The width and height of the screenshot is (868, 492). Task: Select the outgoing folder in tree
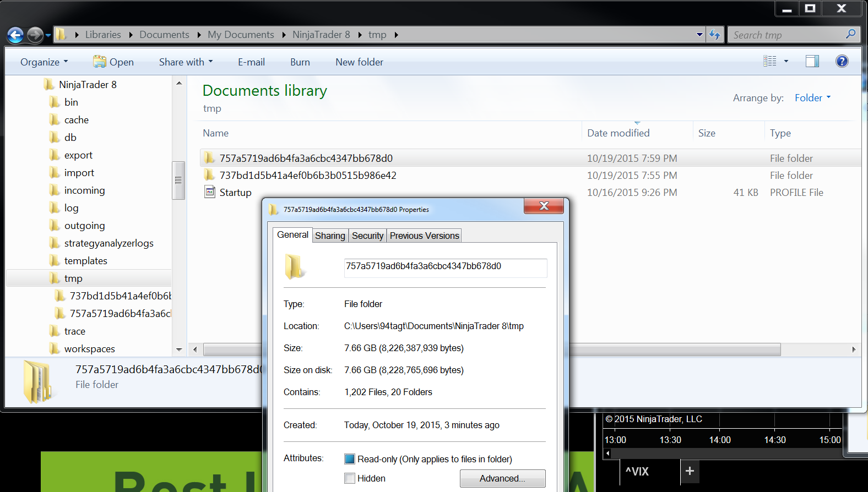click(84, 226)
